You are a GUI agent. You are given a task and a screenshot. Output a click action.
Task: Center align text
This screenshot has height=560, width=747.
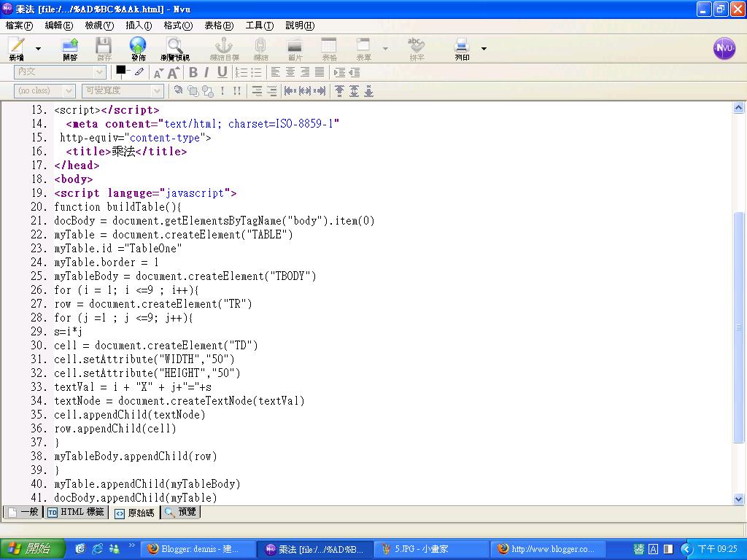click(x=290, y=72)
